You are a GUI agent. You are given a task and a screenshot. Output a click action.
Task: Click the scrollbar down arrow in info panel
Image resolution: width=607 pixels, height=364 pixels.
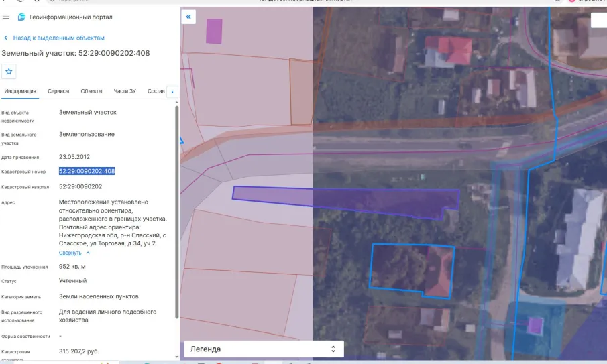[x=177, y=357]
